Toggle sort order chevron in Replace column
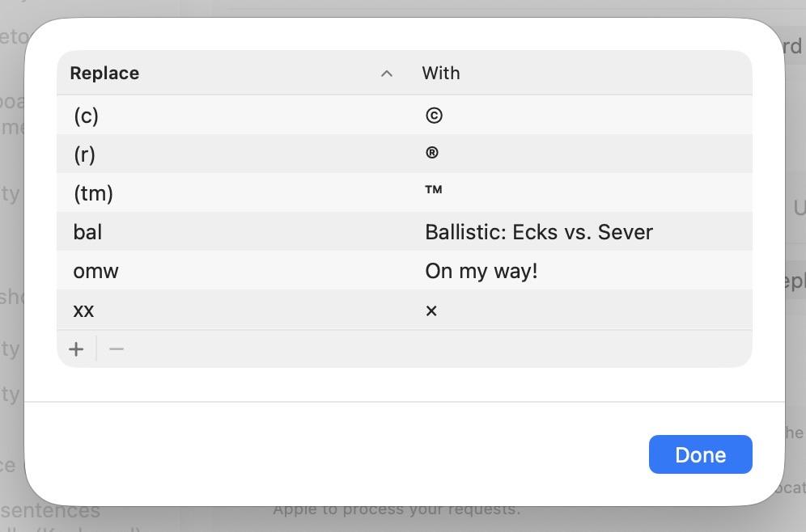 387,74
